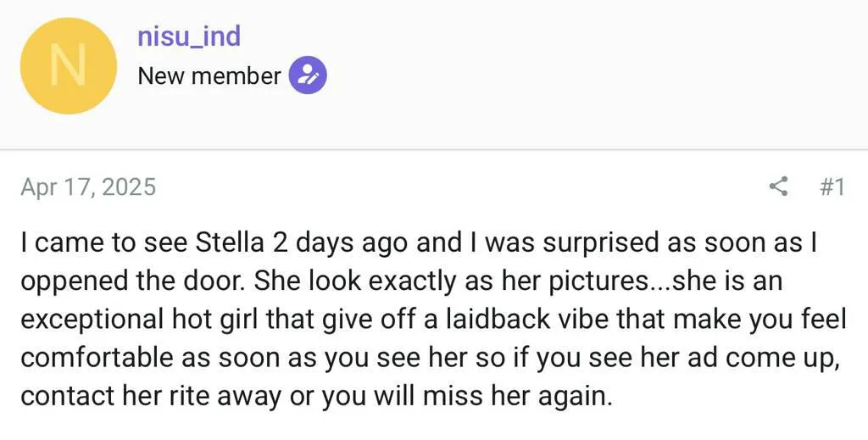
Task: Click the letter N inside the avatar
Action: (x=68, y=66)
